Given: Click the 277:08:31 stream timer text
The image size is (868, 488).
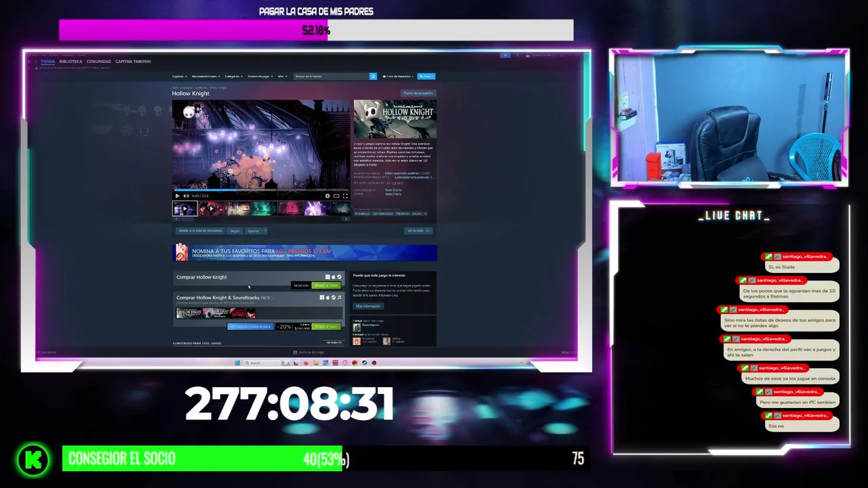Looking at the screenshot, I should 290,405.
